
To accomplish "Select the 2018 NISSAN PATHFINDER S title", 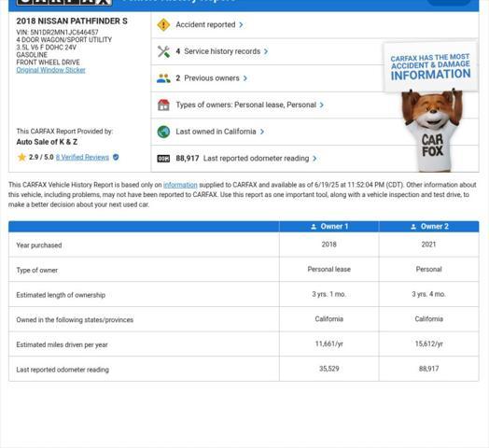I will tap(72, 21).
